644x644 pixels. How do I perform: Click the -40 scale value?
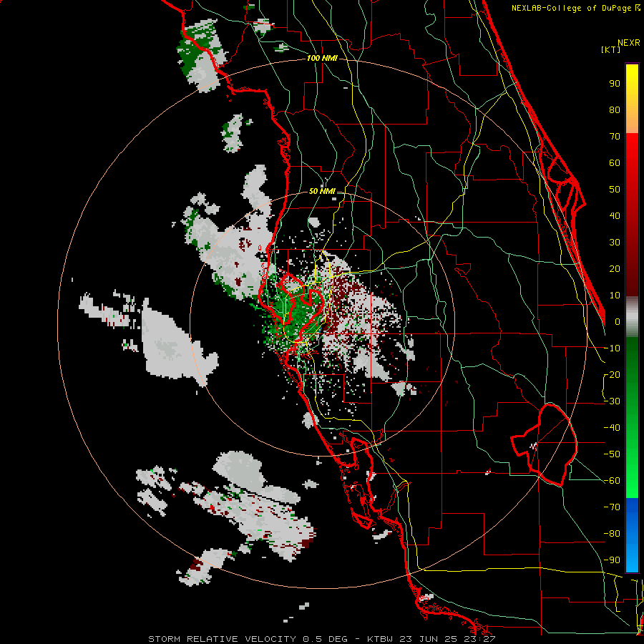click(613, 428)
